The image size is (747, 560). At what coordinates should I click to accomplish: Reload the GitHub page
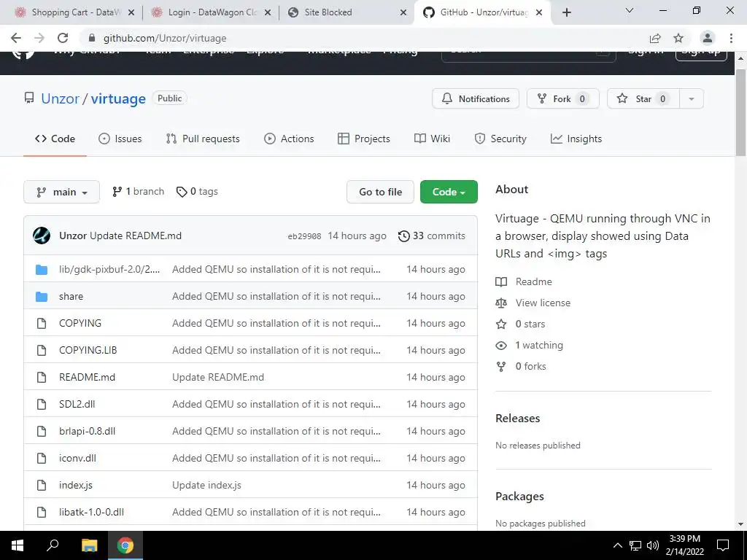[63, 38]
